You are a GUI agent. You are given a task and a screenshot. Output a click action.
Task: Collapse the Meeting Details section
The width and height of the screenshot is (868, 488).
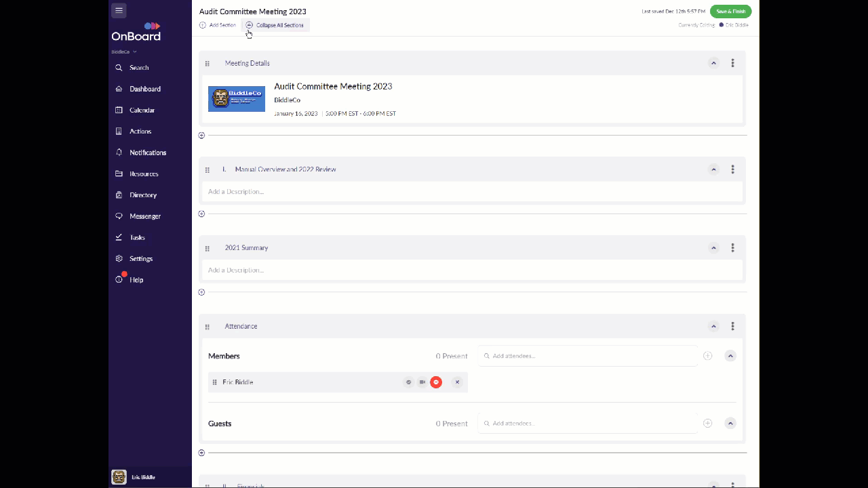713,63
